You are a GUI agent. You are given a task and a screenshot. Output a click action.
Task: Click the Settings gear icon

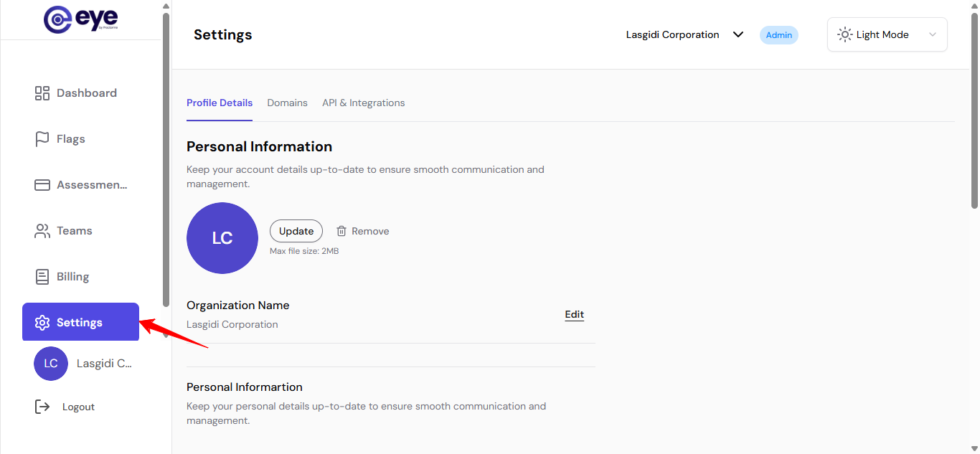[x=42, y=323]
